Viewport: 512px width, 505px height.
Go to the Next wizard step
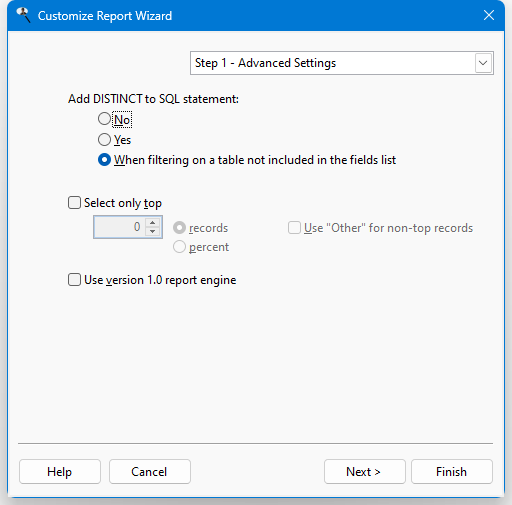click(x=365, y=472)
